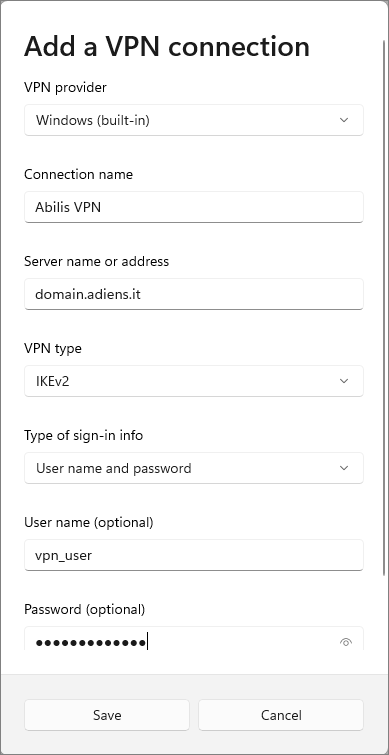Image resolution: width=389 pixels, height=755 pixels.
Task: Click into the domain.adiens.it server field
Action: [x=194, y=294]
